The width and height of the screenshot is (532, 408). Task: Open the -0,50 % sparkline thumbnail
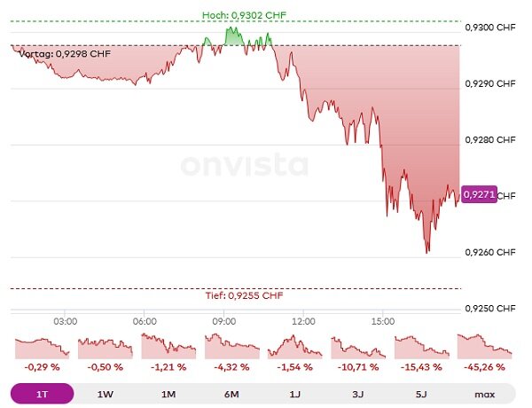point(106,346)
